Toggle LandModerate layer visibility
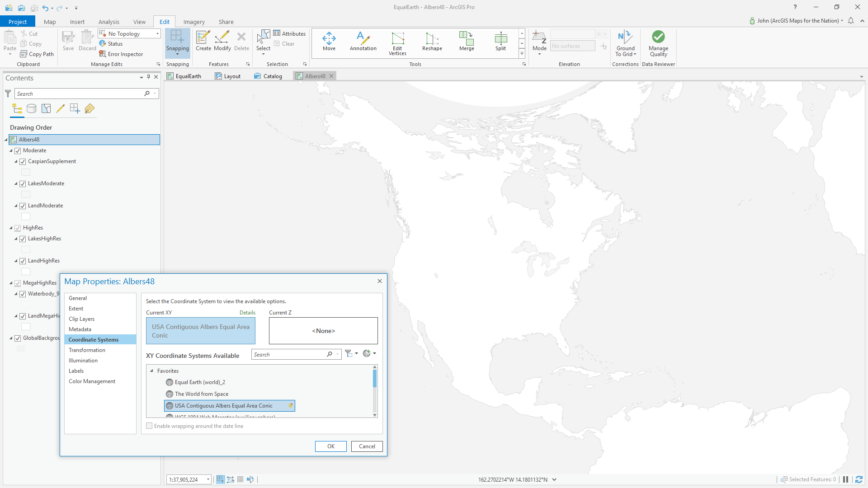 [x=23, y=206]
